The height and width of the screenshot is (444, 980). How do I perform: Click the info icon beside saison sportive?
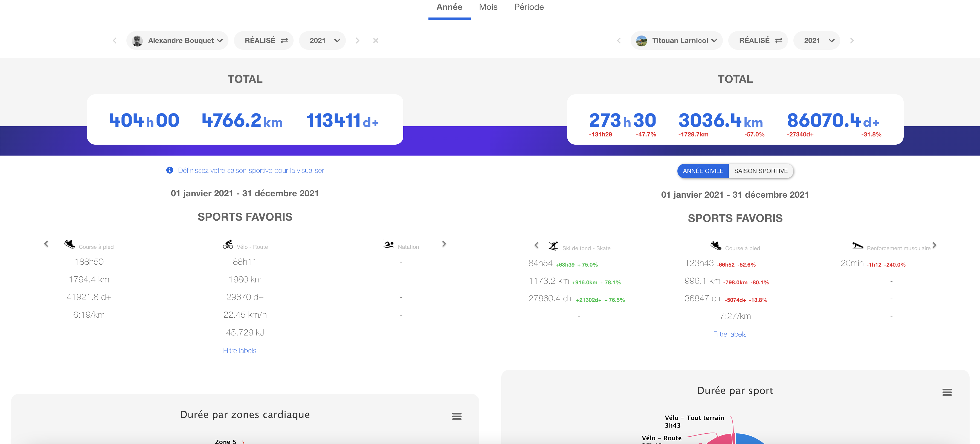[170, 170]
